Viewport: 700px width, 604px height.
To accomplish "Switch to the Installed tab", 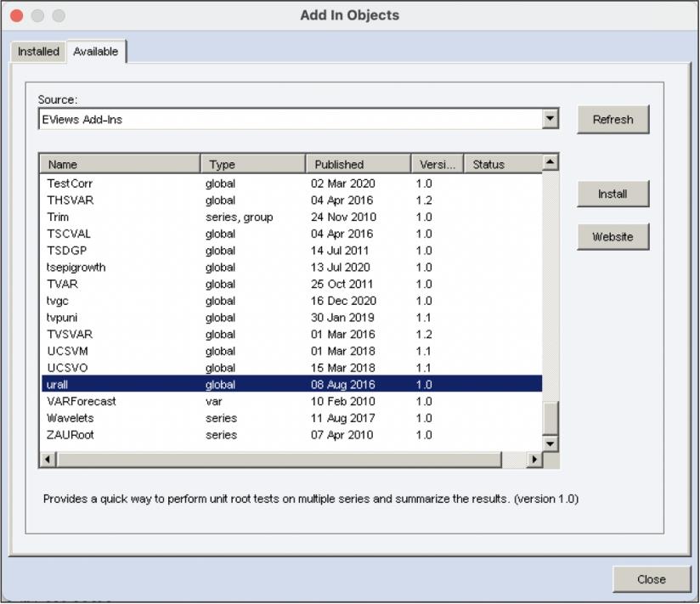I will (38, 51).
